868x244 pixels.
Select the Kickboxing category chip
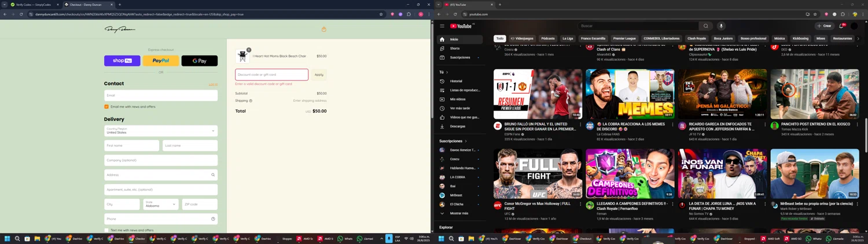tap(800, 39)
